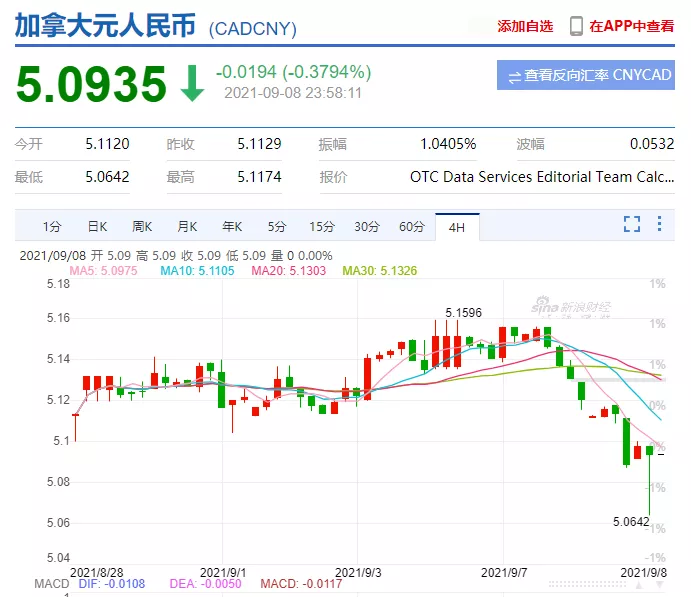Open the chart indicator settings icon

[x=659, y=224]
